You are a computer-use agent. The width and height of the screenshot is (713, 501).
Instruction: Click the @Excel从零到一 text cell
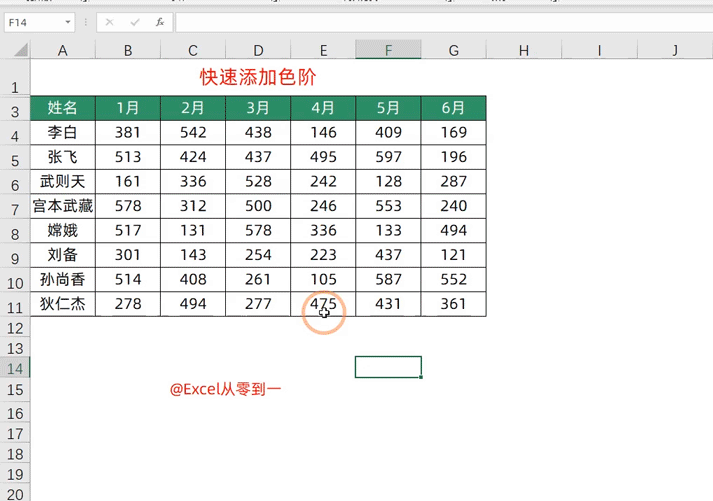[226, 389]
